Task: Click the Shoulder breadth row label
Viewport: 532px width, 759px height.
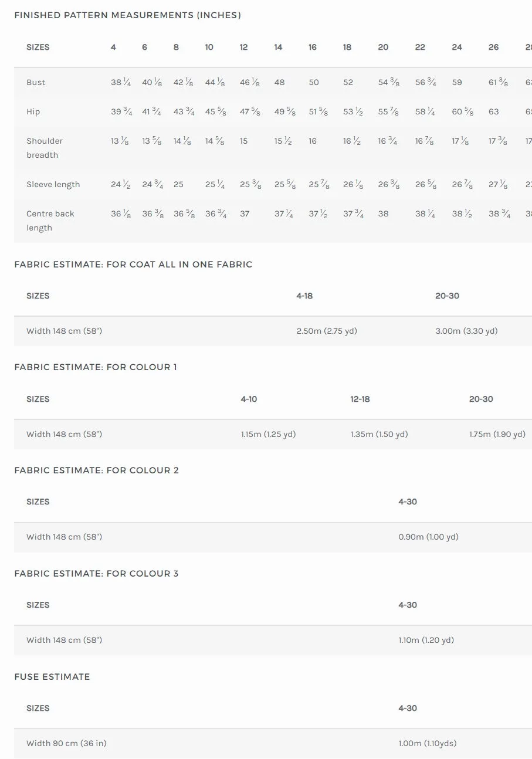Action: click(x=45, y=148)
